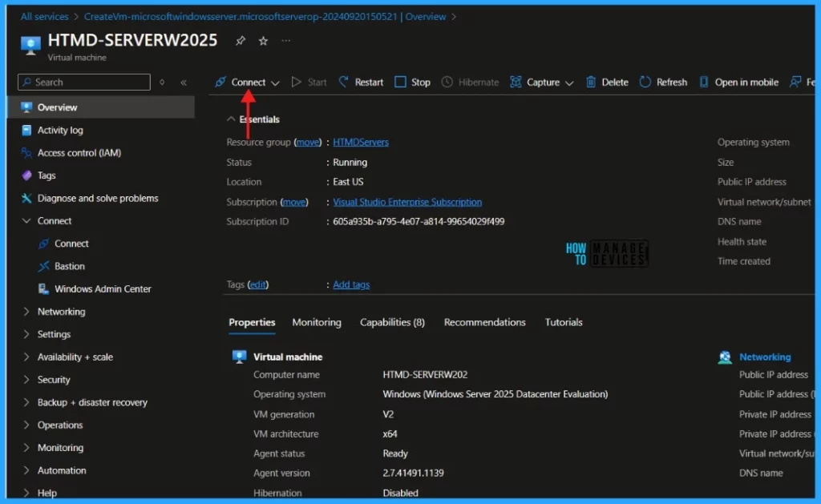
Task: Expand the Monitoring group in sidebar
Action: point(26,447)
